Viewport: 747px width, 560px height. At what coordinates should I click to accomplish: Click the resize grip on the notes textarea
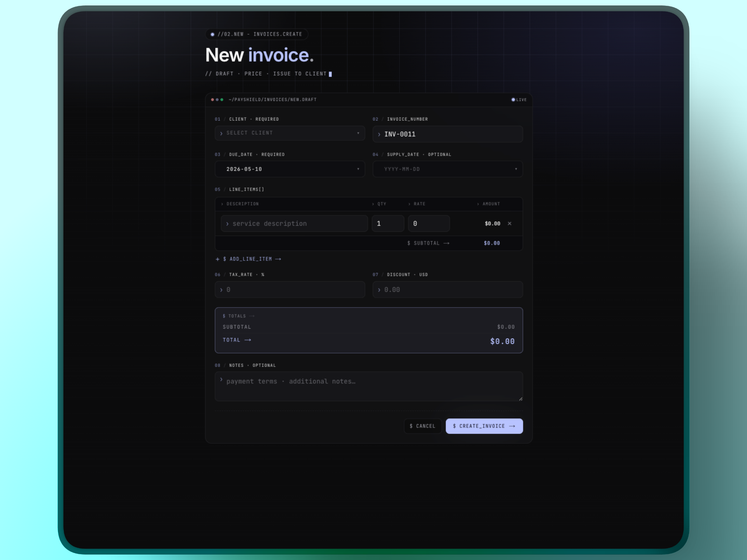(x=520, y=398)
